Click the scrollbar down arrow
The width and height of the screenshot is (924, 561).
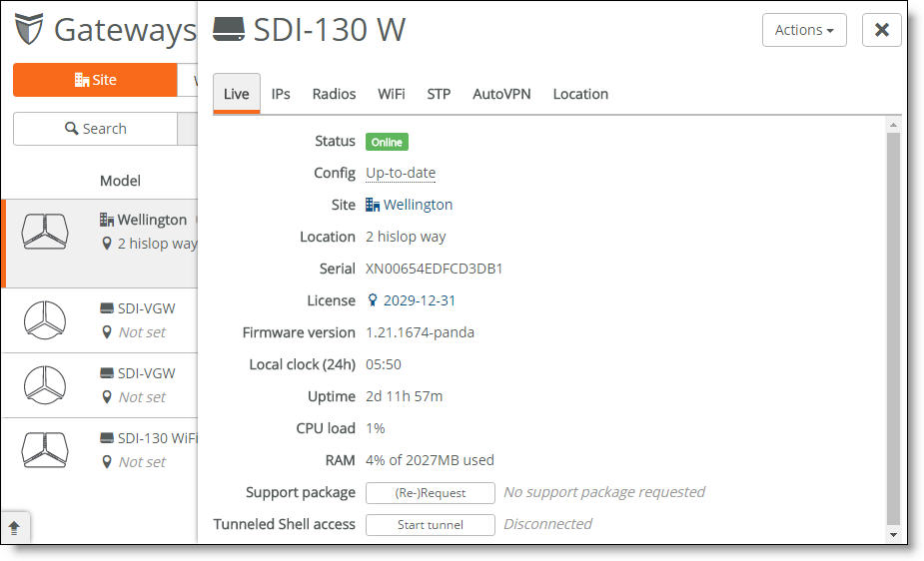pos(893,534)
